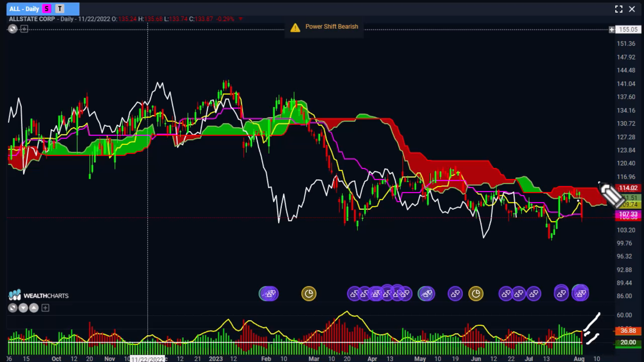
Task: Open first thumbs marker in the Mar 20 cluster
Action: pyautogui.click(x=354, y=294)
